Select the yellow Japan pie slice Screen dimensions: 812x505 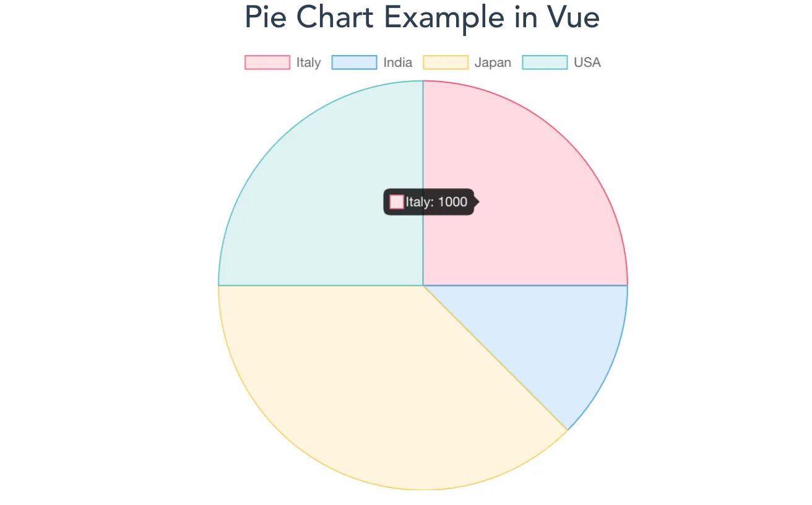pos(371,384)
